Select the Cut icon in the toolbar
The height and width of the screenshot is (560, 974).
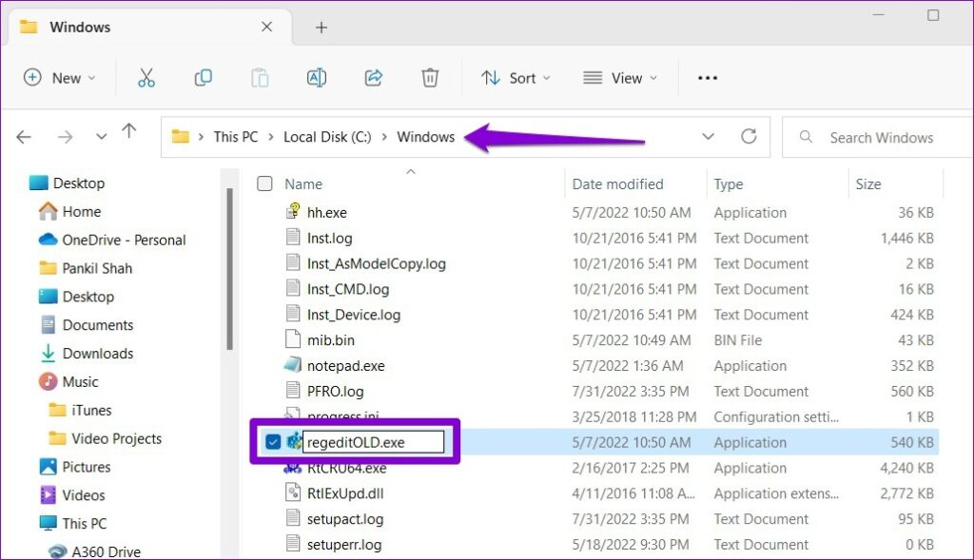145,78
